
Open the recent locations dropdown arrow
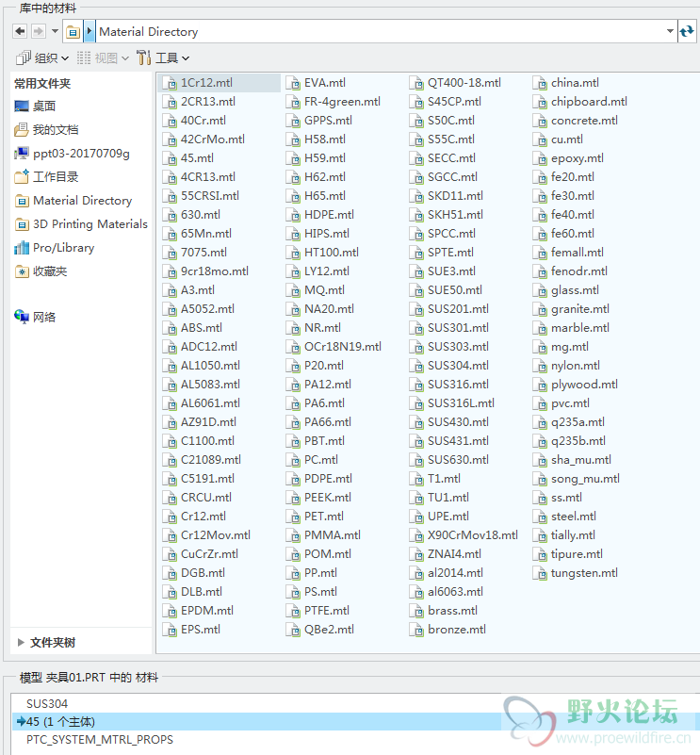(55, 32)
